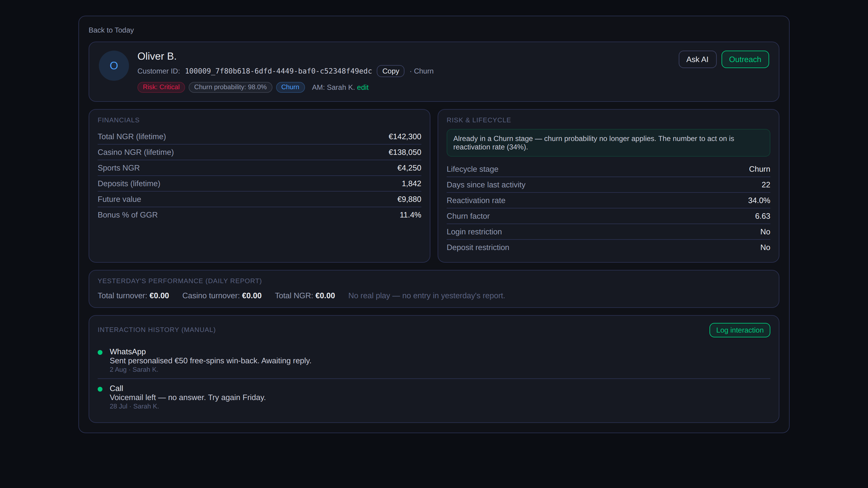Click Casino turnover €0.00 figure
The image size is (868, 488).
pyautogui.click(x=252, y=296)
